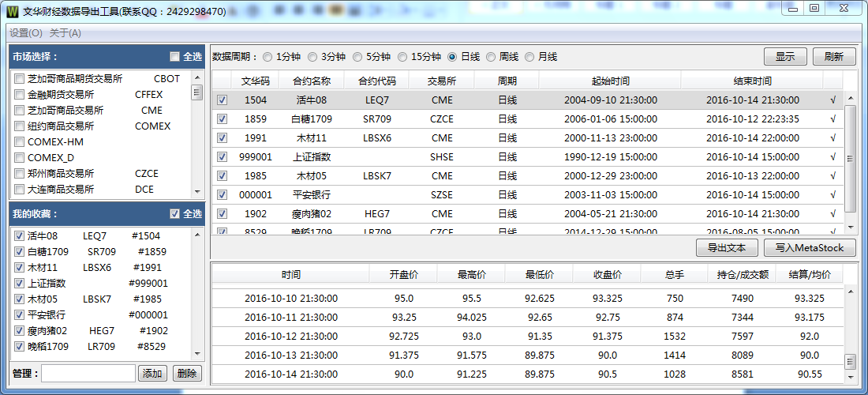868x395 pixels.
Task: Click the app logo icon in title bar
Action: [x=12, y=12]
